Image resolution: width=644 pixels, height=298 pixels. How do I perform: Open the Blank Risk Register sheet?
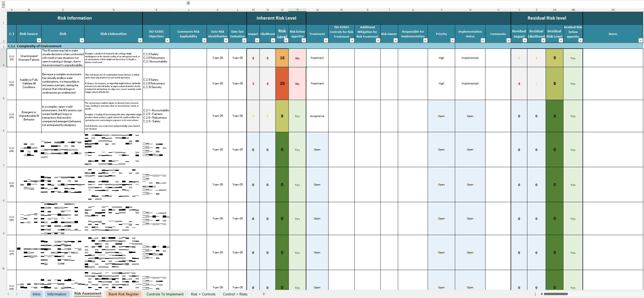(x=123, y=294)
